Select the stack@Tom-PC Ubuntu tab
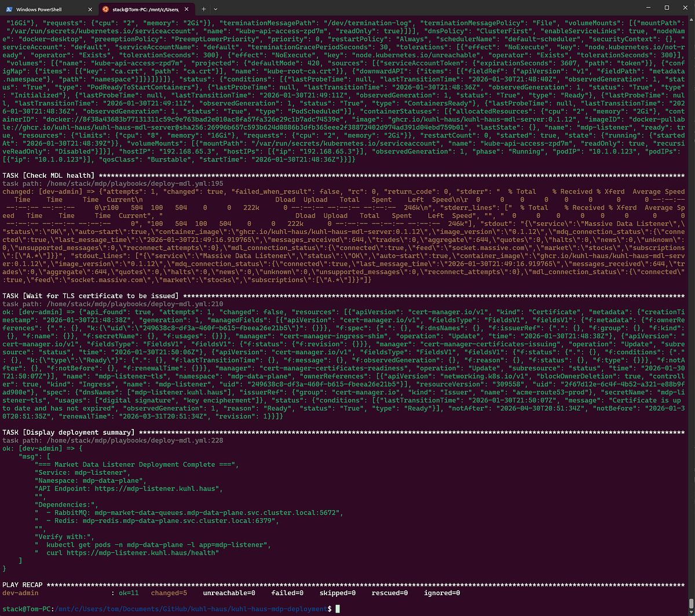The image size is (695, 616). tap(145, 9)
